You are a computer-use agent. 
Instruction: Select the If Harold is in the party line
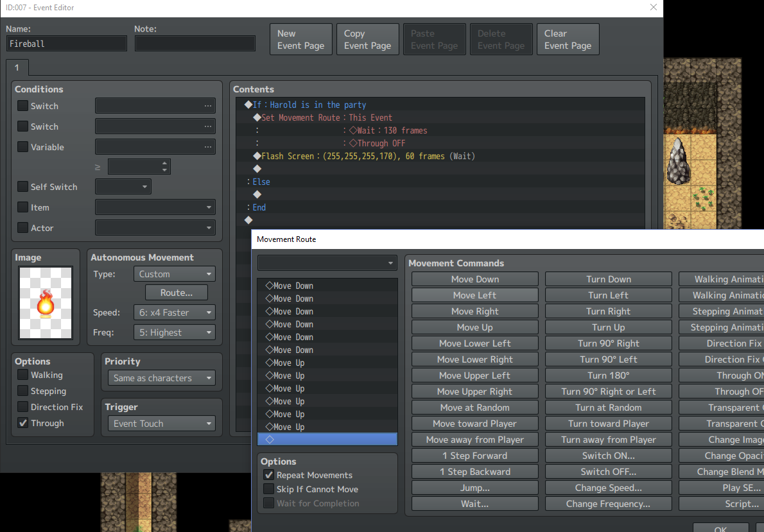tap(440, 105)
